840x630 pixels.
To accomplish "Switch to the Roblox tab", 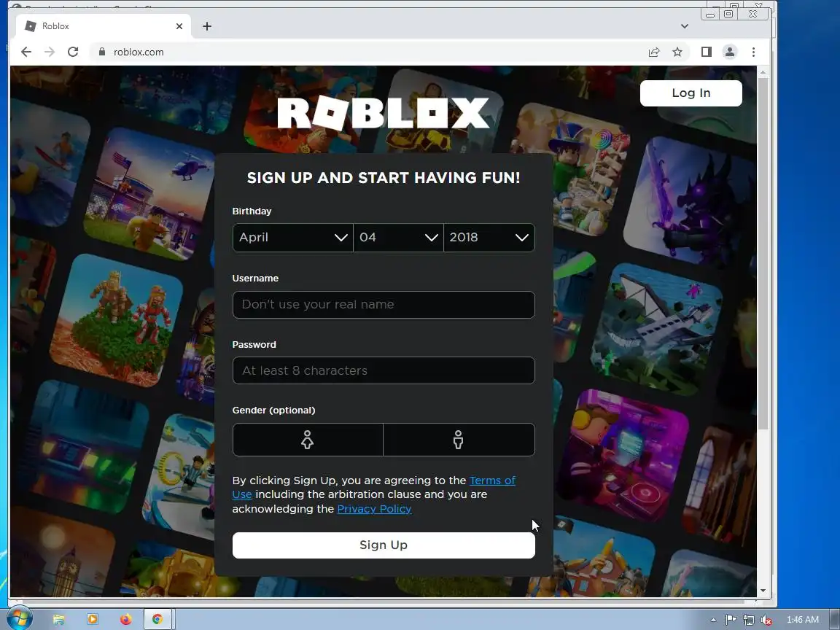I will tap(102, 26).
